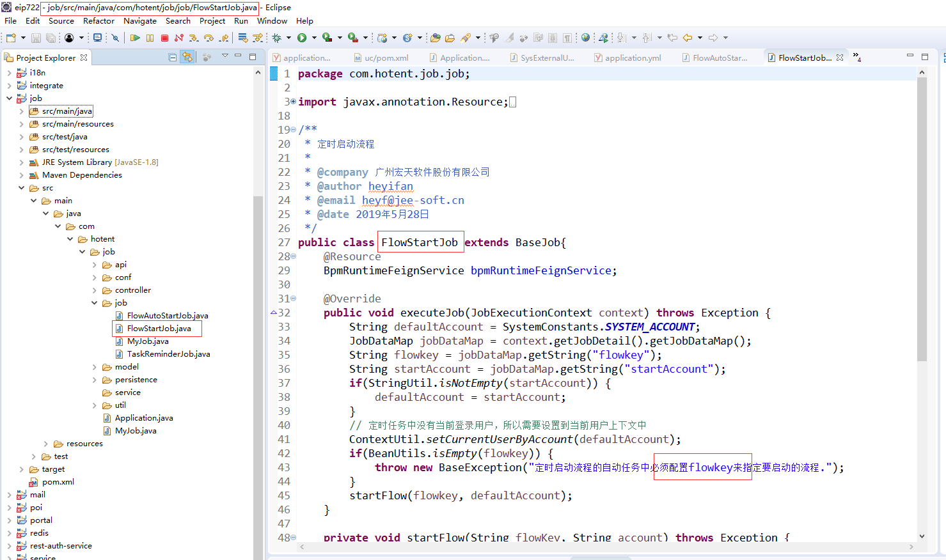Click the Save All toolbar icon
The image size is (946, 560).
click(51, 38)
